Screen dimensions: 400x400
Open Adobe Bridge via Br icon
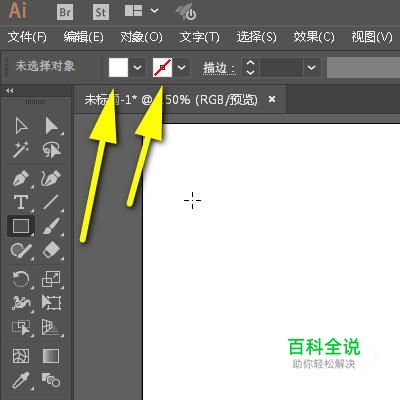pyautogui.click(x=65, y=12)
